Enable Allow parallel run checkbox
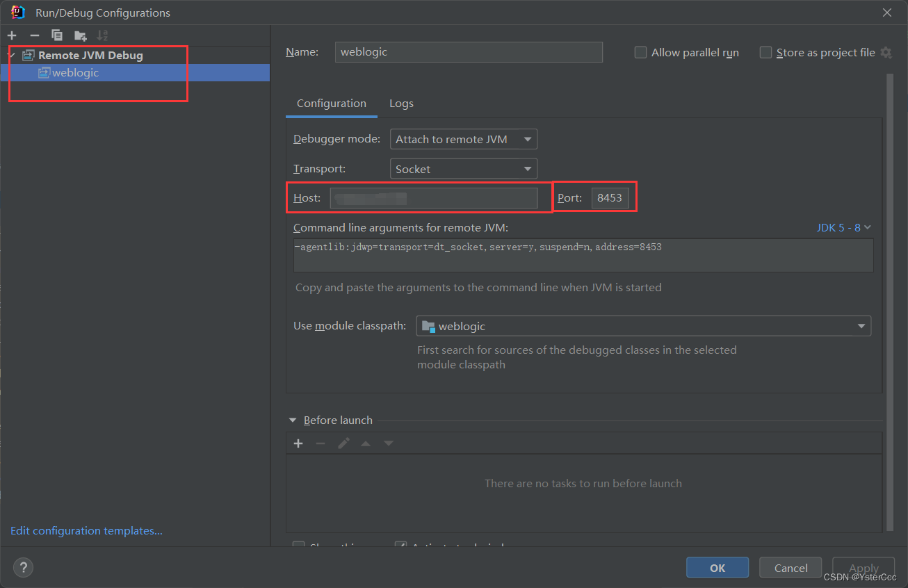 coord(640,52)
